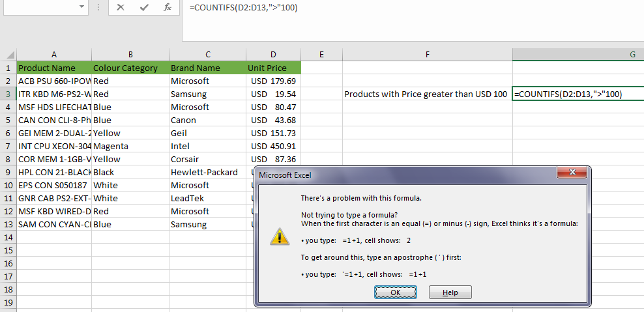Select the cell CAN CON CLI-8-Ph
The width and height of the screenshot is (644, 312).
[54, 121]
